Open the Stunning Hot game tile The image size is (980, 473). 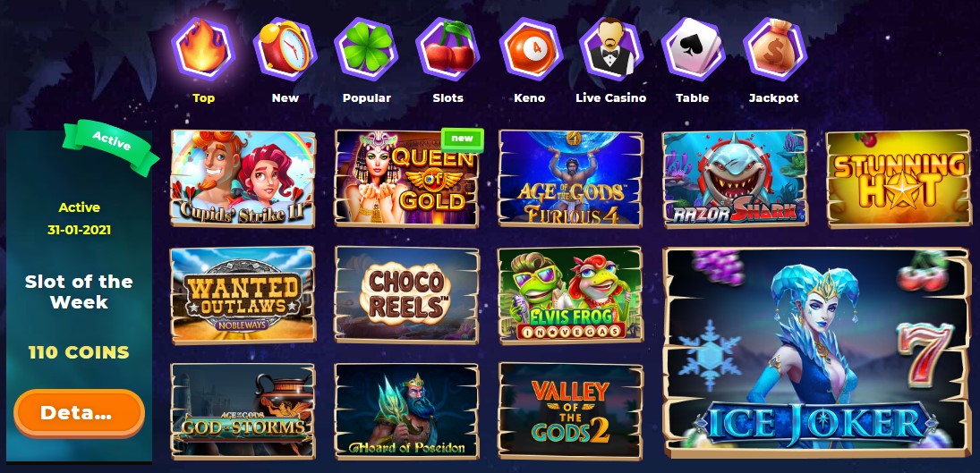899,179
